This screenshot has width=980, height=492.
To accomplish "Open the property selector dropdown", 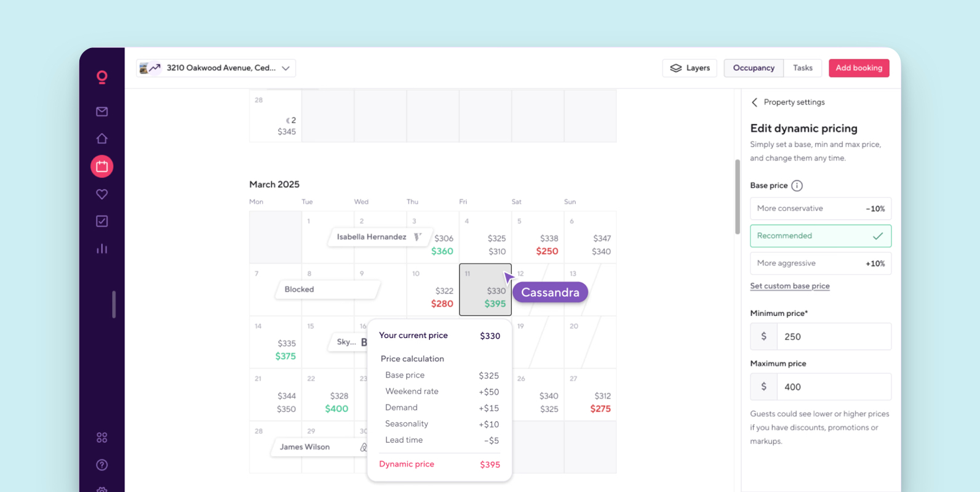I will pyautogui.click(x=216, y=68).
